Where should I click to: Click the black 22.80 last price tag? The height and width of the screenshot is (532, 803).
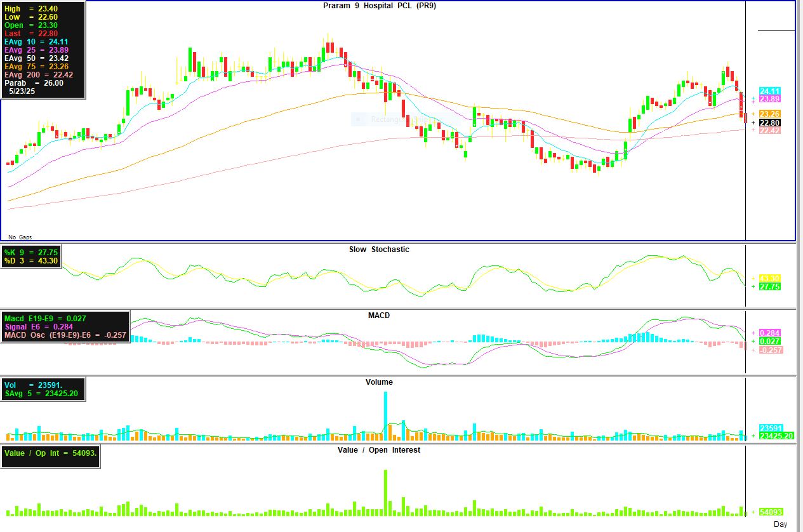(x=770, y=123)
